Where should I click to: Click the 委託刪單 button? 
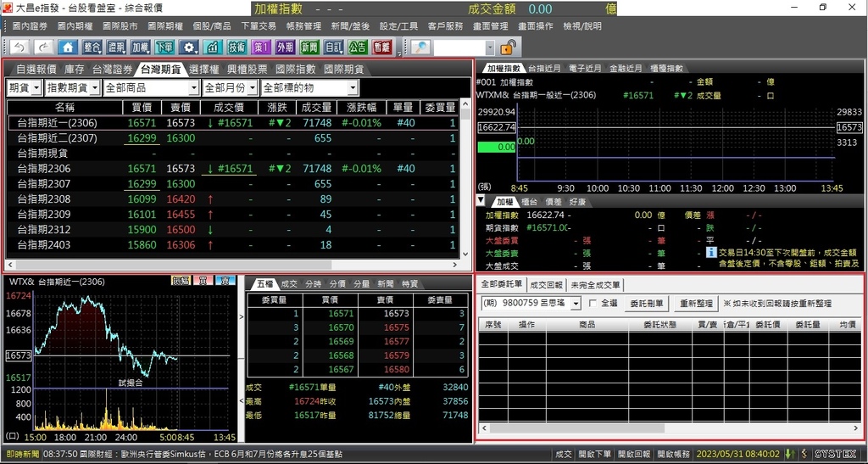click(x=647, y=304)
